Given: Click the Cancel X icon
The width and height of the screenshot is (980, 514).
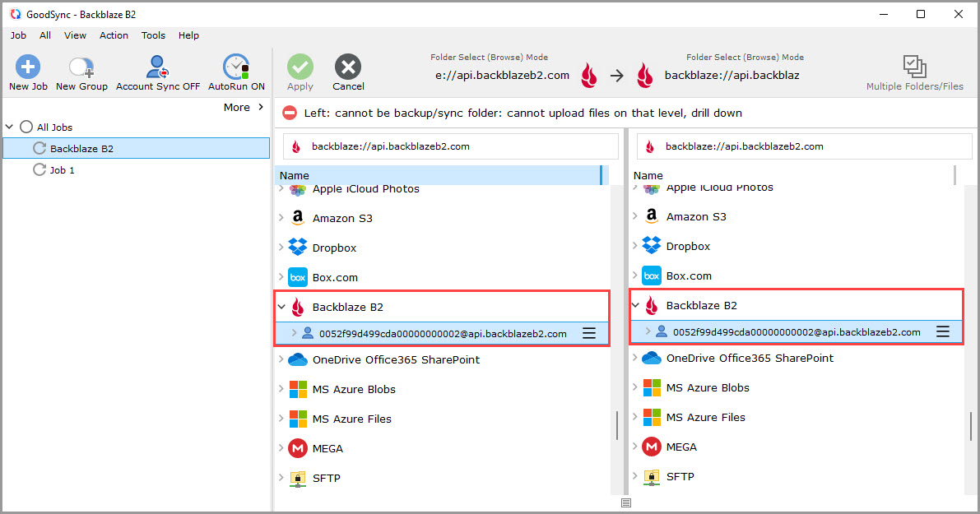Looking at the screenshot, I should pos(348,67).
